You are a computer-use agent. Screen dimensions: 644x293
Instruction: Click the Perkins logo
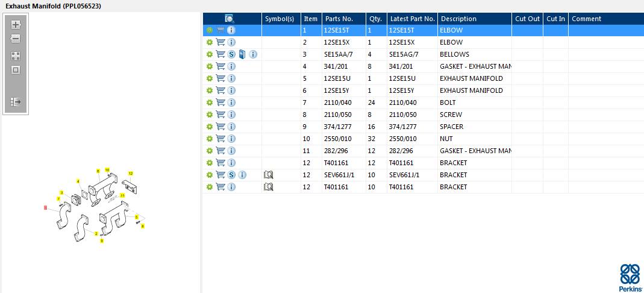click(630, 278)
